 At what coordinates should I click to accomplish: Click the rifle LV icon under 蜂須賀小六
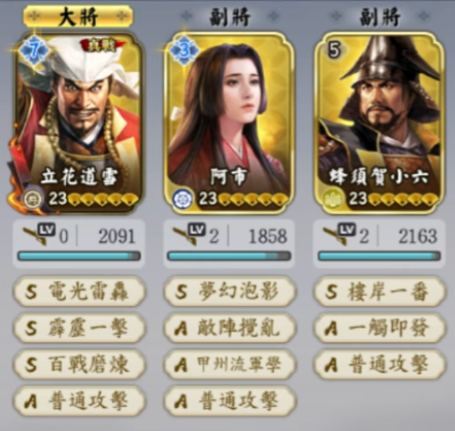[340, 234]
